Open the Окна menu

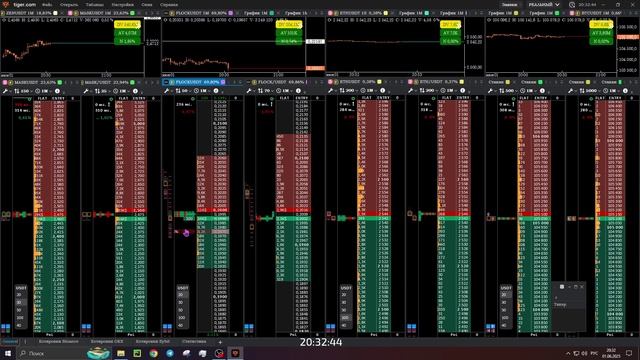(x=147, y=4)
